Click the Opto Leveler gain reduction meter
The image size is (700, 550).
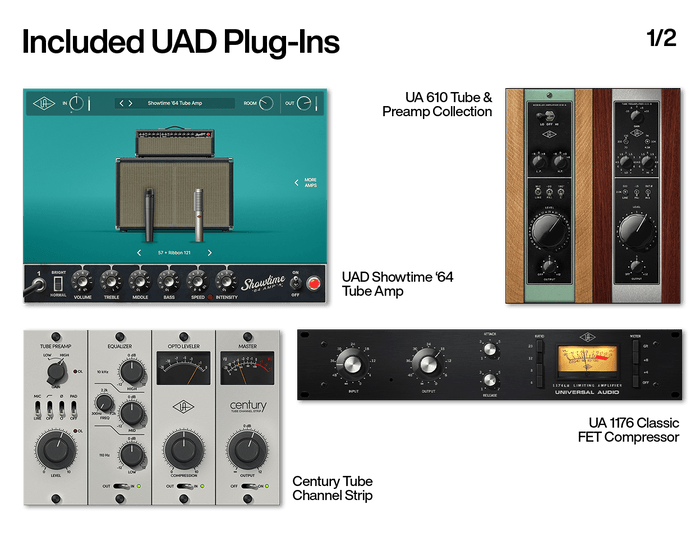(x=183, y=368)
